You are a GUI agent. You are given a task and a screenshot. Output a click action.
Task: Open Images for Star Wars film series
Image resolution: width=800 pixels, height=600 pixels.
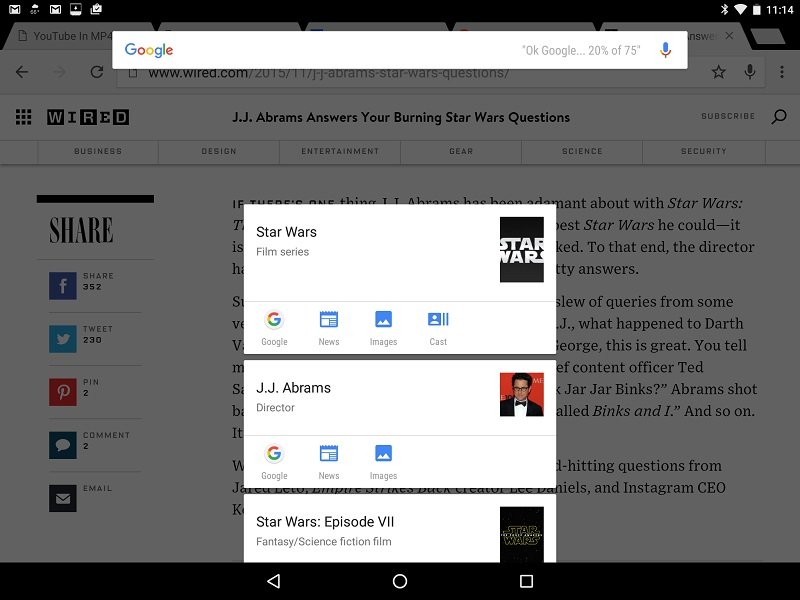pos(383,328)
